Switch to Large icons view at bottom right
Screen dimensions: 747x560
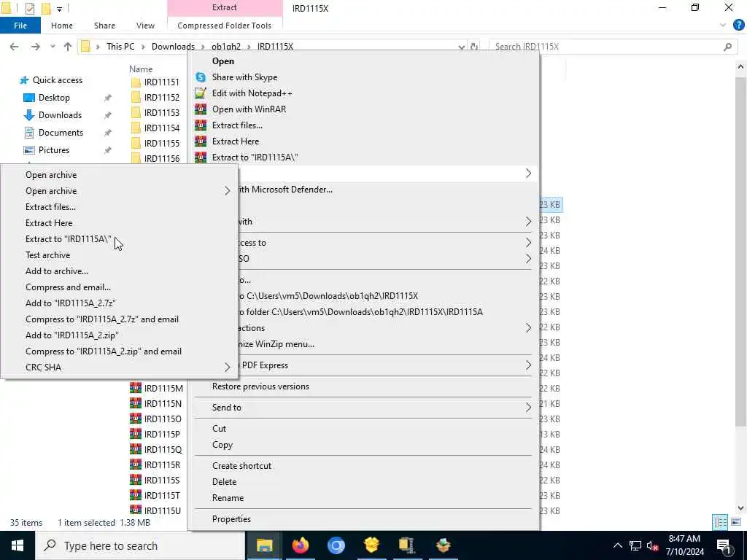click(x=736, y=522)
